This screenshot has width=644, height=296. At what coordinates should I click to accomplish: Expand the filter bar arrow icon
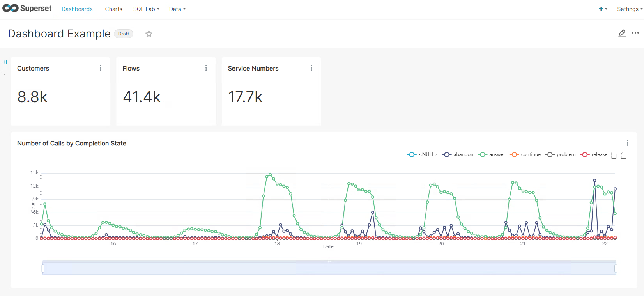5,62
